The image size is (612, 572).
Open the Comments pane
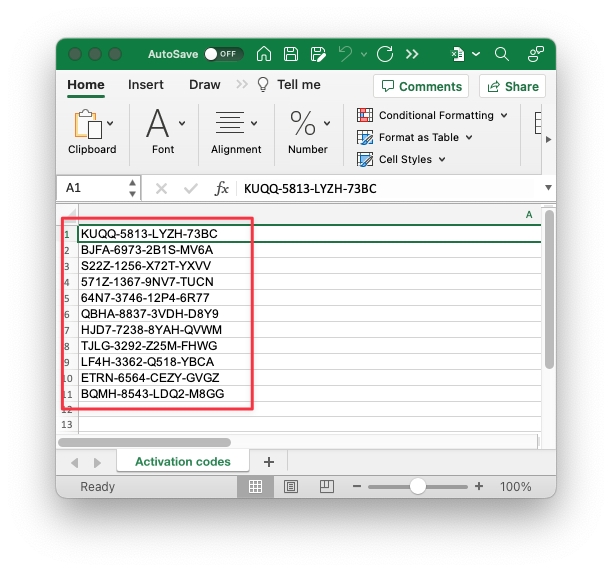[421, 86]
